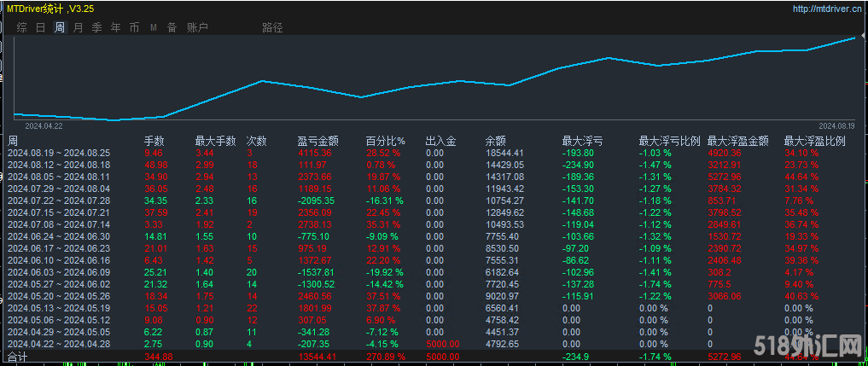868x366 pixels.
Task: Click the 周 column header
Action: click(x=12, y=141)
